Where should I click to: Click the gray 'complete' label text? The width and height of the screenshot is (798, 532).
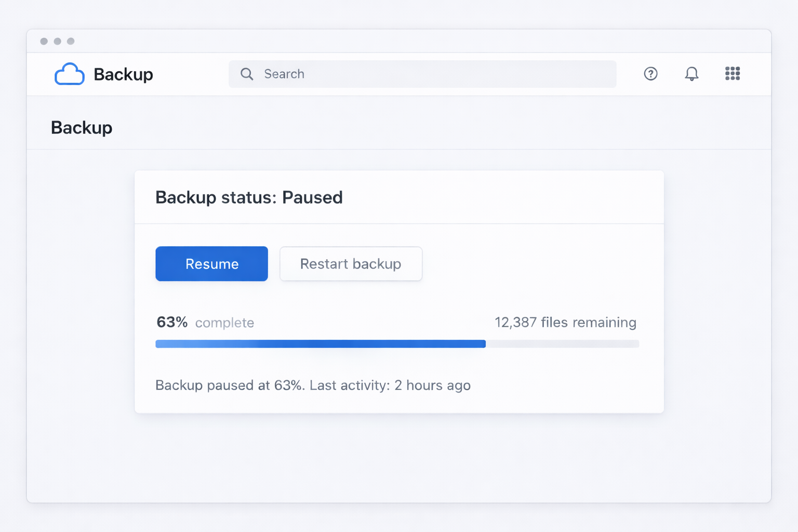[x=224, y=323]
